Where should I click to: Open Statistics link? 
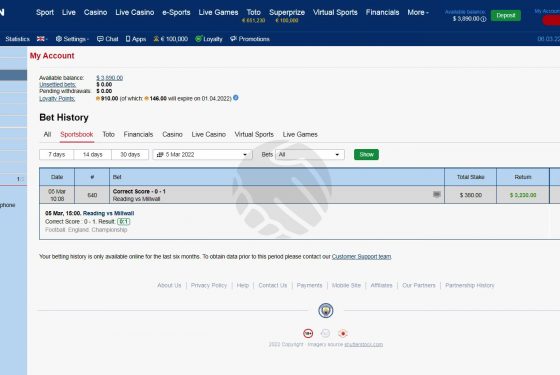pyautogui.click(x=18, y=39)
